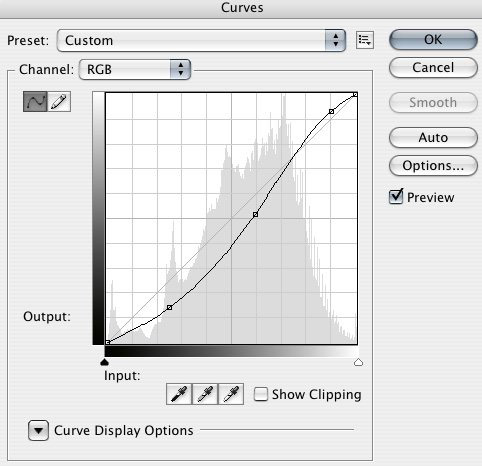
Task: Click the white point input slider triangle
Action: 358,362
